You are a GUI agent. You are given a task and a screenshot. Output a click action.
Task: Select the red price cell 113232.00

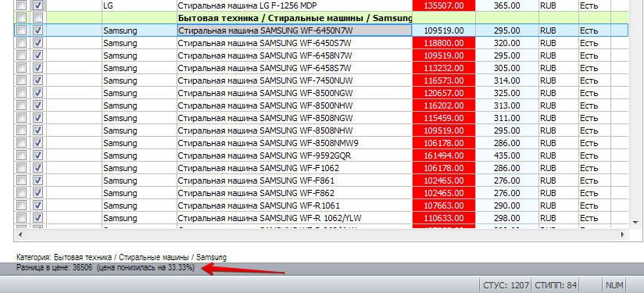point(444,68)
